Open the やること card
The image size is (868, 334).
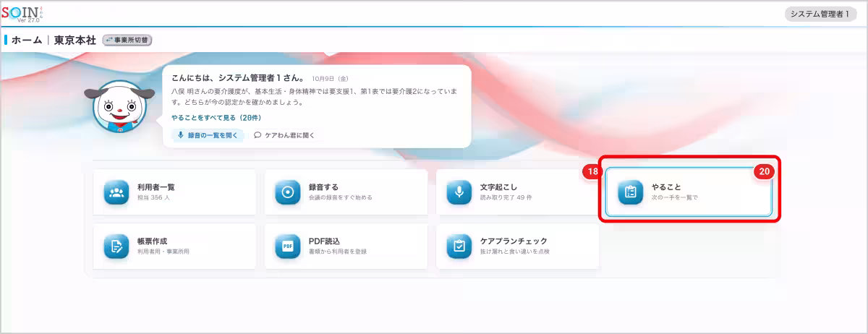click(x=689, y=192)
